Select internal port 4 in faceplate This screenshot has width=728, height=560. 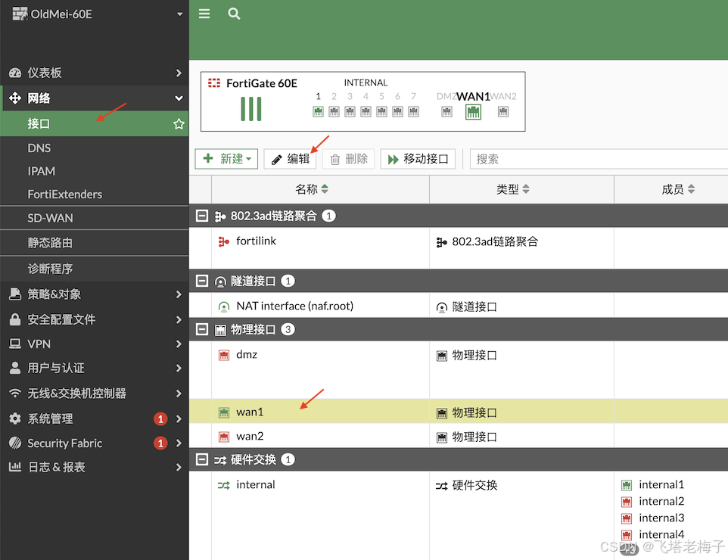tap(366, 111)
